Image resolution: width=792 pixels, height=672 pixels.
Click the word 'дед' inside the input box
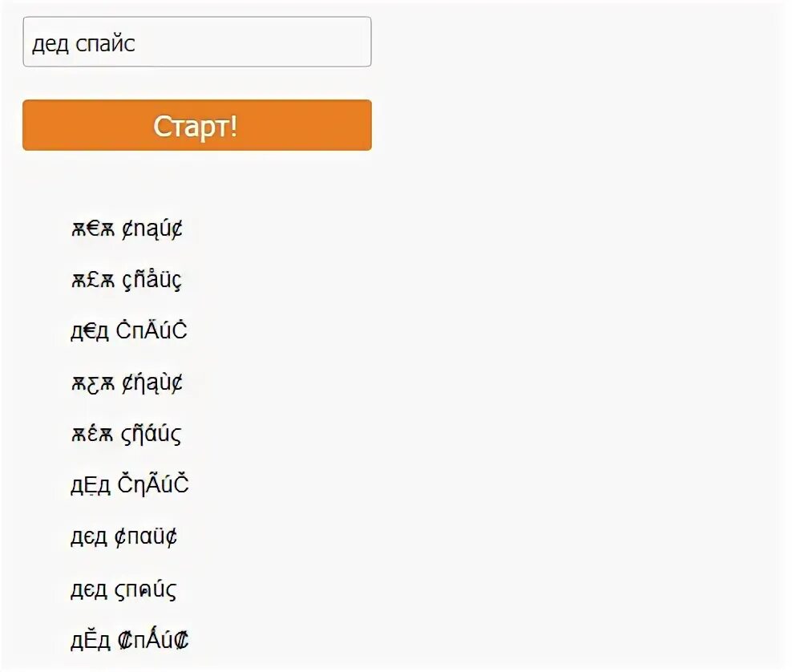click(50, 44)
